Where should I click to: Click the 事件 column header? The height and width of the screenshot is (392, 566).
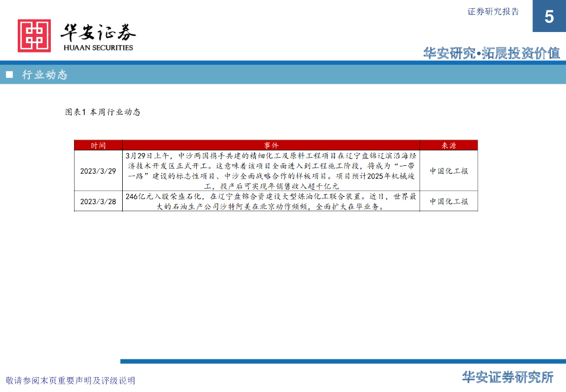271,145
